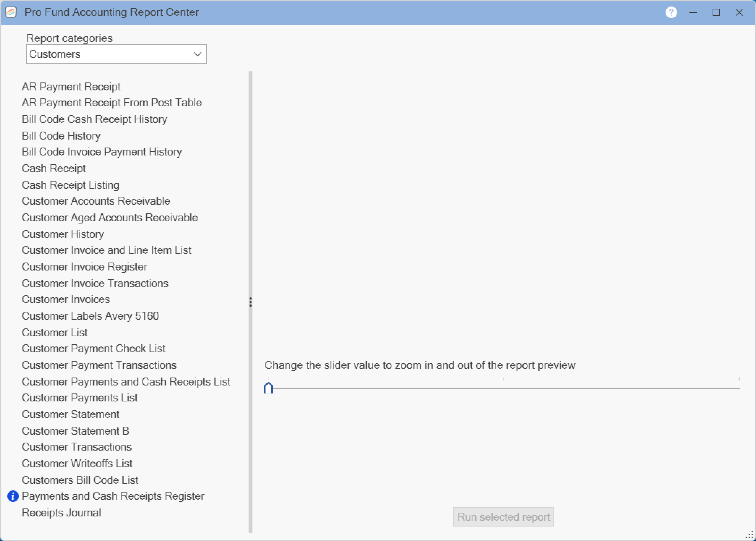This screenshot has width=756, height=541.
Task: Click the help question mark icon
Action: (x=671, y=13)
